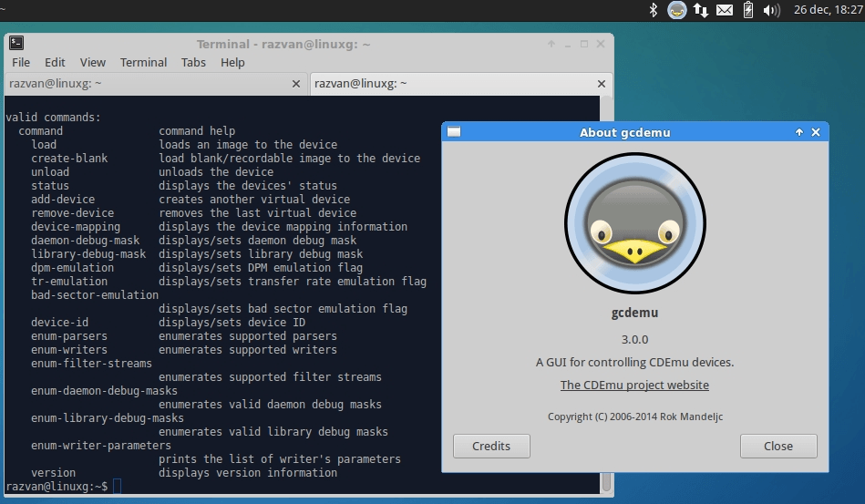Image resolution: width=865 pixels, height=504 pixels.
Task: Click the volume speaker icon
Action: (771, 10)
